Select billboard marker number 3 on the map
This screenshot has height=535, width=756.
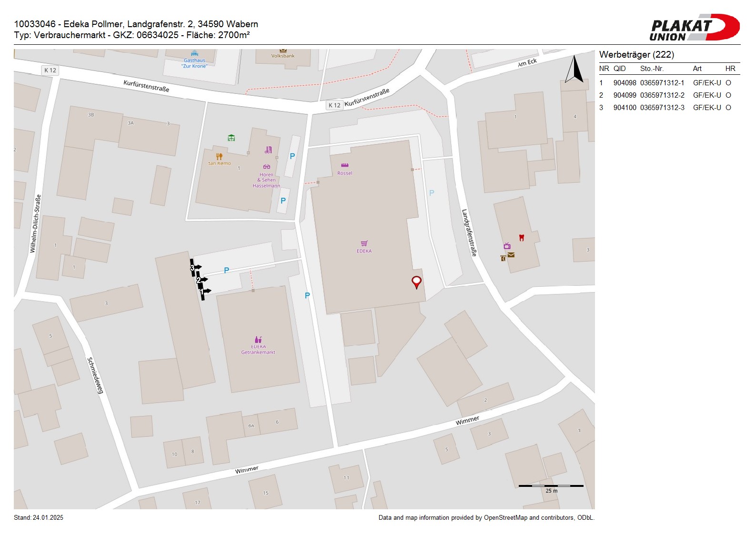(192, 268)
